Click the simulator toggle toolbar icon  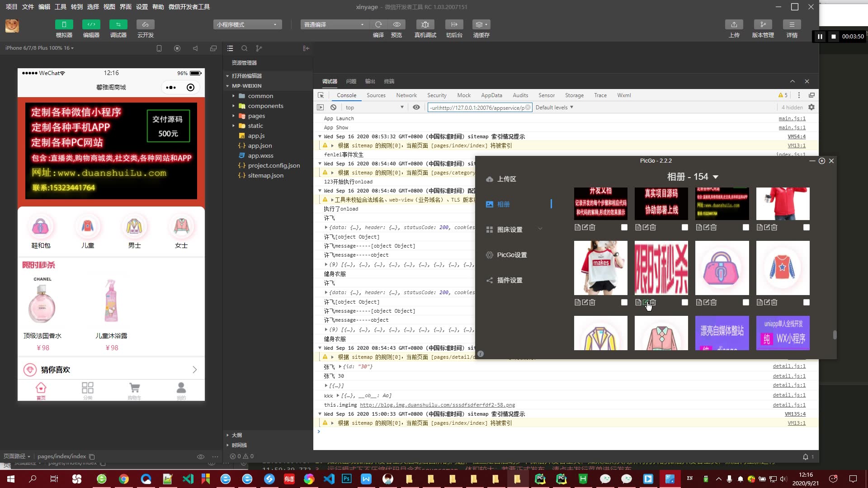click(x=64, y=24)
